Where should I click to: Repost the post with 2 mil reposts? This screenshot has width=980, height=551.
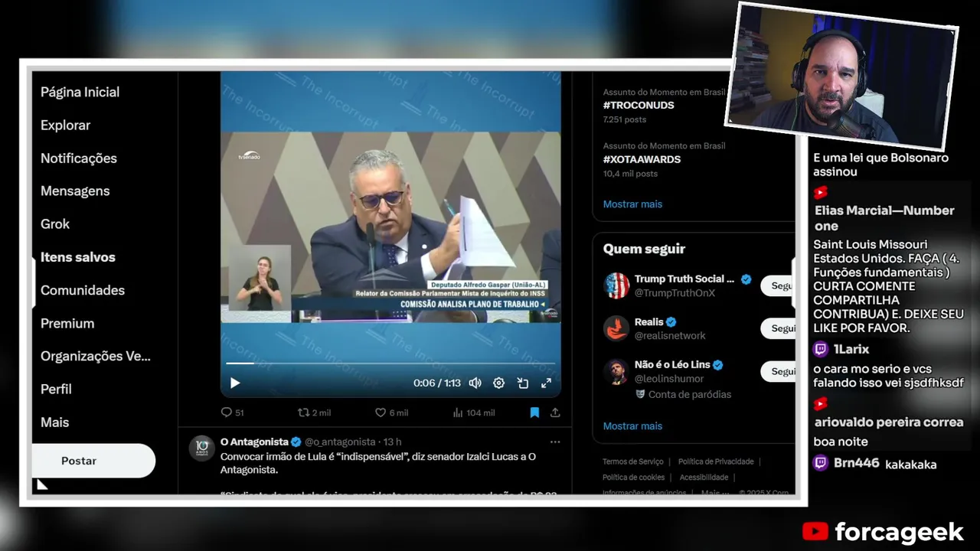pyautogui.click(x=314, y=412)
